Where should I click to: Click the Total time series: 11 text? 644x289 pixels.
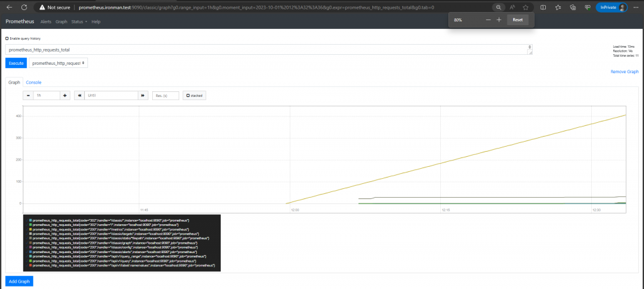[626, 55]
